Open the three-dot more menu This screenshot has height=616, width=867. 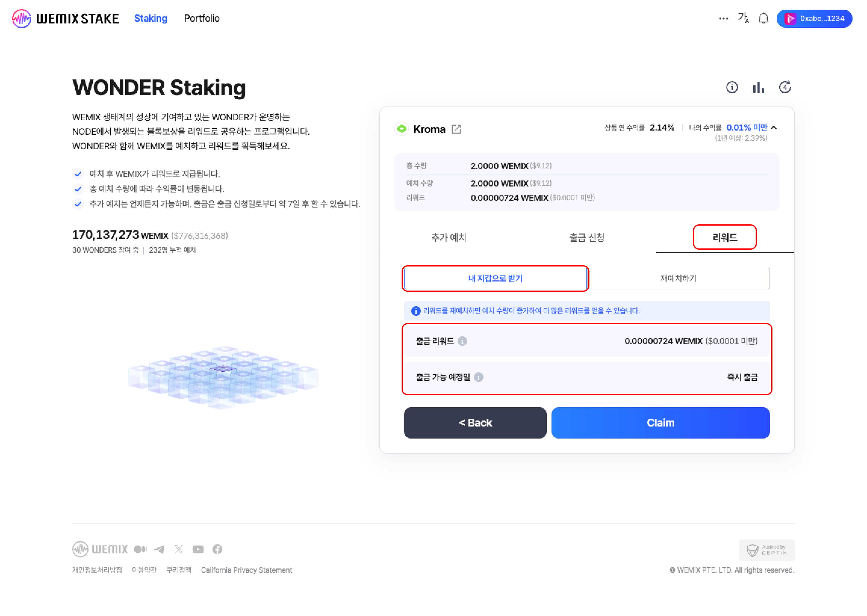pos(723,19)
